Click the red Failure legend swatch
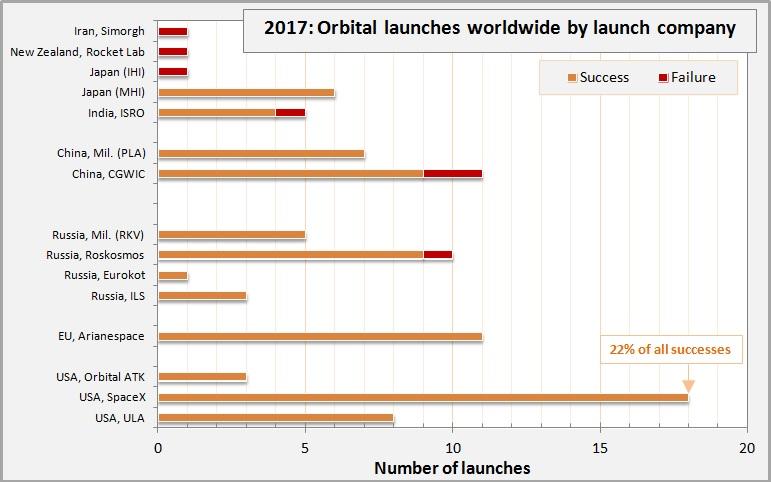The image size is (771, 482). [x=663, y=78]
